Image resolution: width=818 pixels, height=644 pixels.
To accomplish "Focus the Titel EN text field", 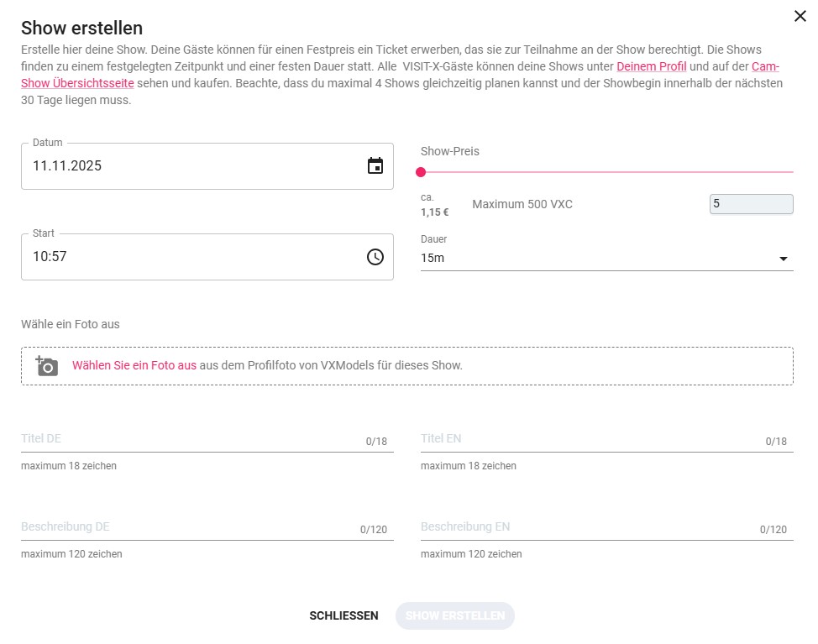I will [x=588, y=439].
